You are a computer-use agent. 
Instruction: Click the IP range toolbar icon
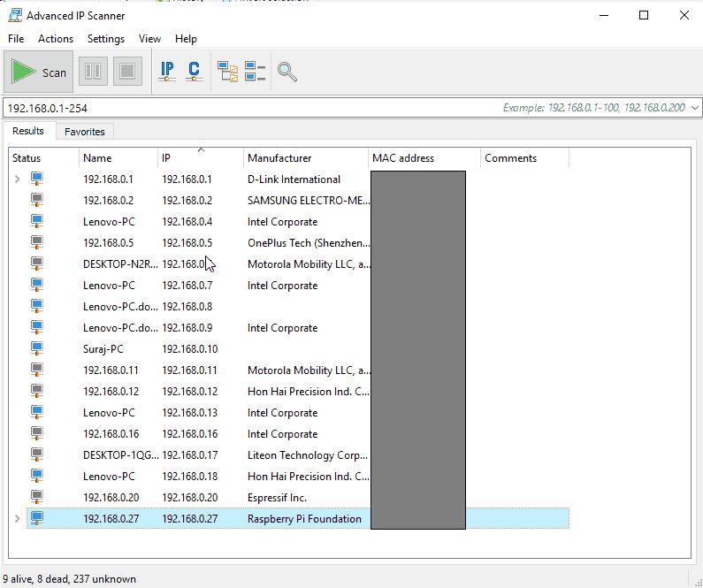[167, 72]
